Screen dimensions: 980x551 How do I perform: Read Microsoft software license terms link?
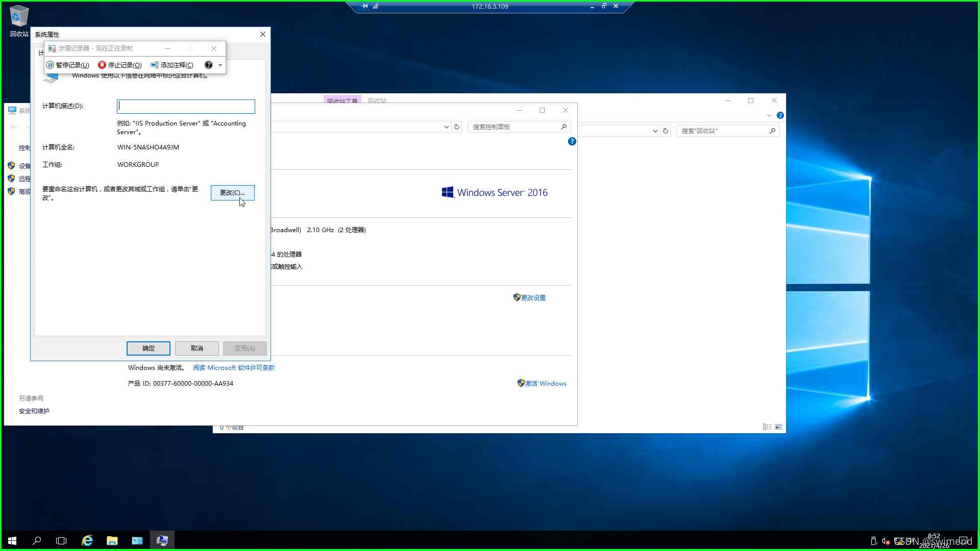[x=234, y=367]
